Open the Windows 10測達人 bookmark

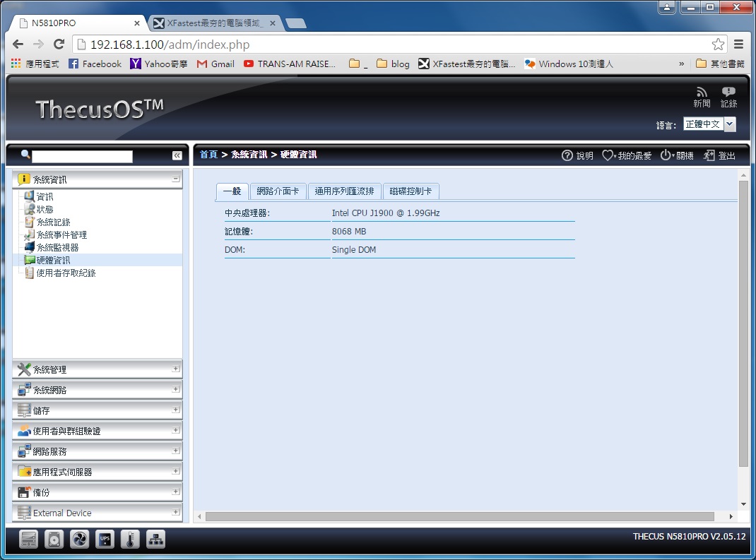point(569,64)
